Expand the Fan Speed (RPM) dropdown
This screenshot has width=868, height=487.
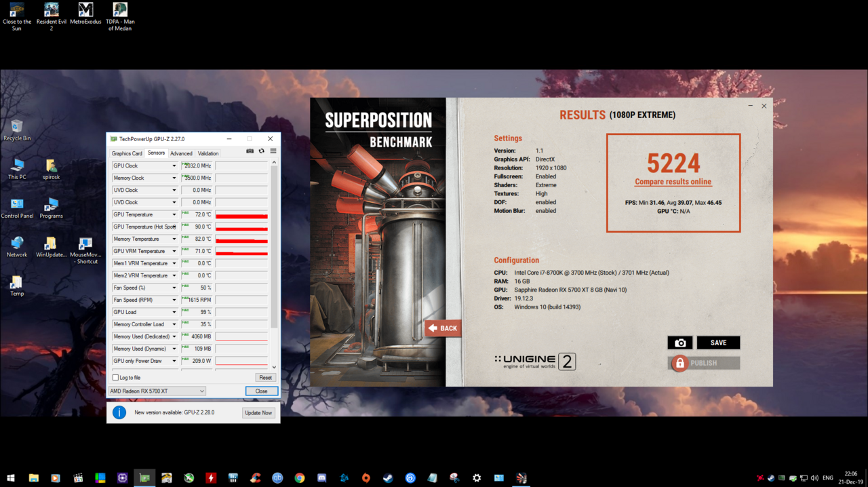coord(174,300)
